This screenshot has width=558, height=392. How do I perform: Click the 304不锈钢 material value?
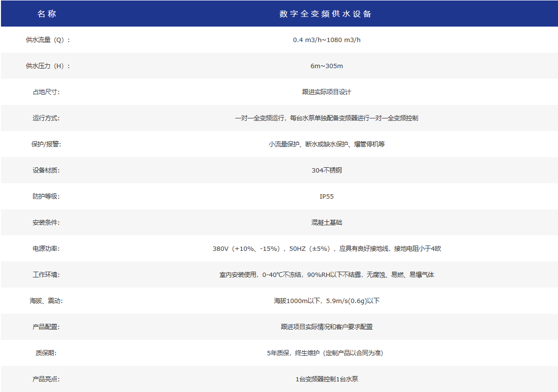tap(327, 170)
